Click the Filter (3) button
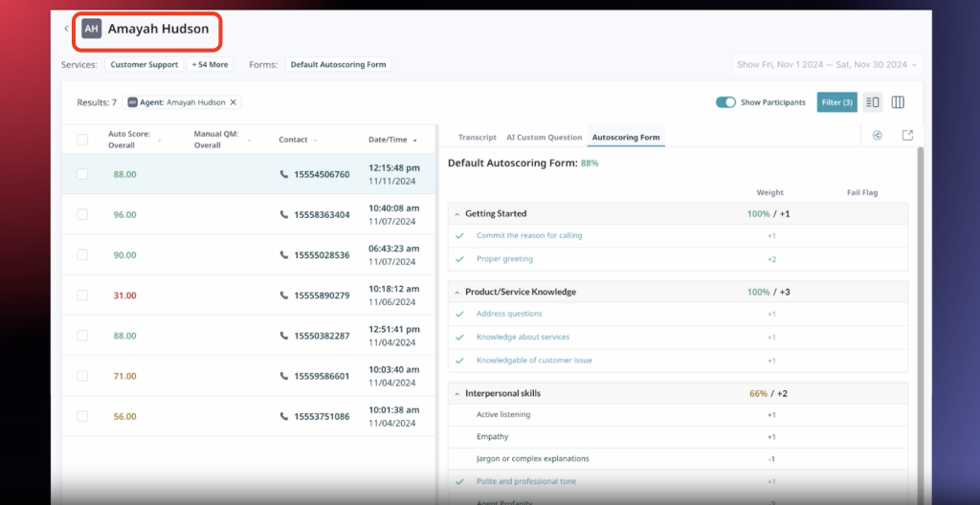Viewport: 980px width, 505px height. (836, 102)
